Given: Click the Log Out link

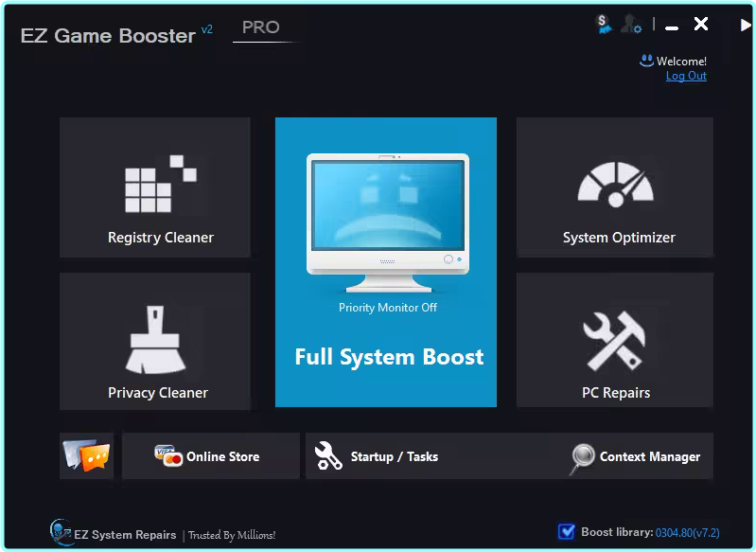Looking at the screenshot, I should [686, 76].
